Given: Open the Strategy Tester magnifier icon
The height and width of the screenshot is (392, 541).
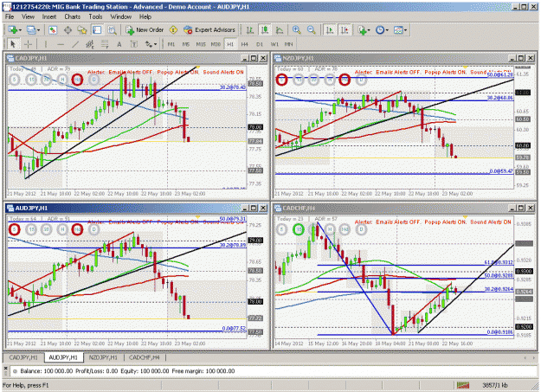Looking at the screenshot, I should pyautogui.click(x=112, y=30).
